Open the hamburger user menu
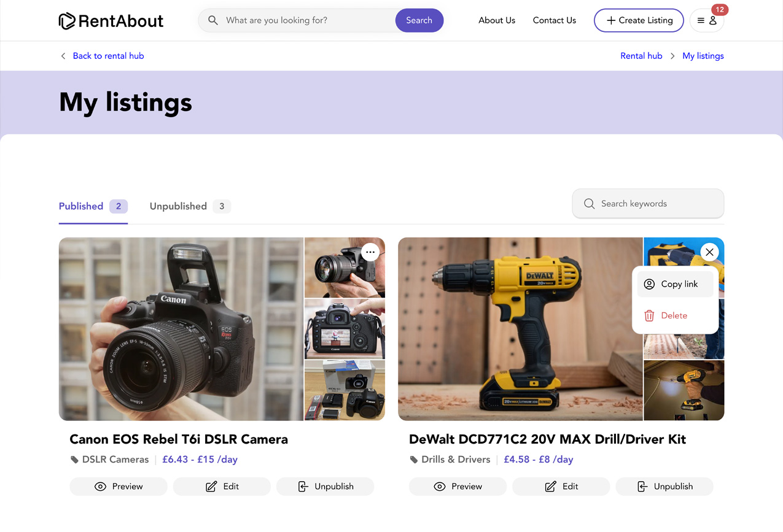The width and height of the screenshot is (783, 532). pyautogui.click(x=707, y=20)
